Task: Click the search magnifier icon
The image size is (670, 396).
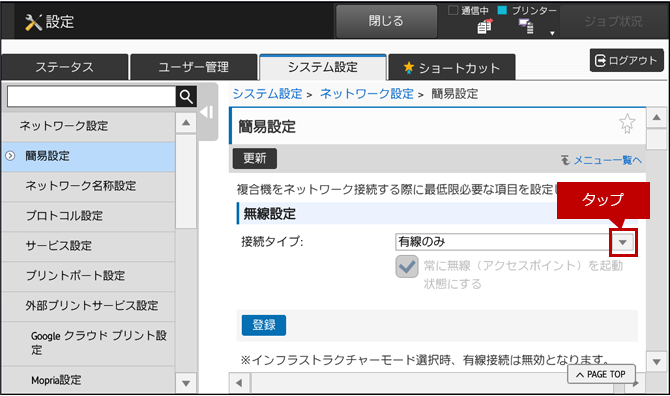Action: pyautogui.click(x=186, y=97)
